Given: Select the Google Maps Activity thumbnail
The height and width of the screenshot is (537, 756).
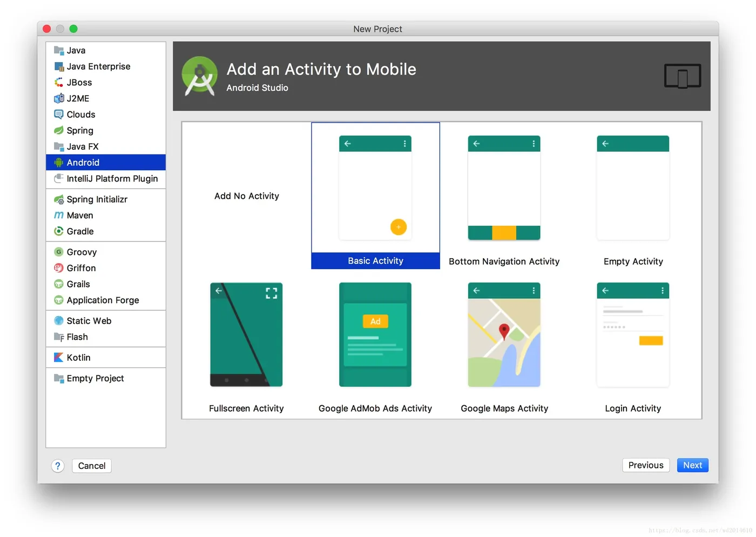Looking at the screenshot, I should pyautogui.click(x=504, y=334).
